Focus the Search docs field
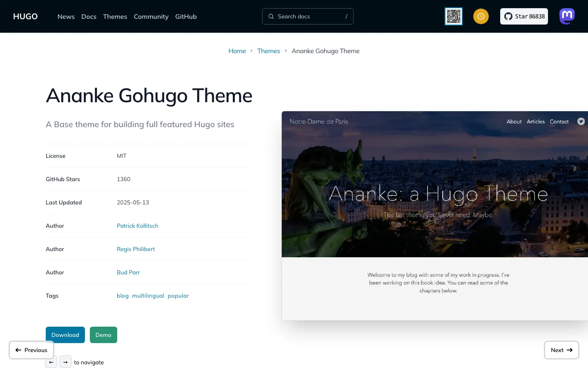This screenshot has height=368, width=588. coord(308,16)
